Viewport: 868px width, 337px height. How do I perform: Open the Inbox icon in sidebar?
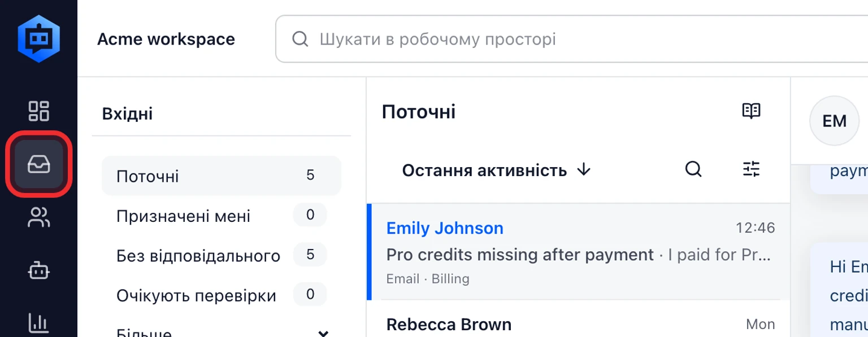point(39,164)
